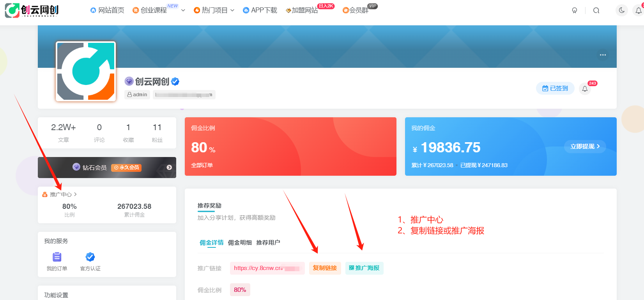Viewport: 644px width, 300px height.
Task: Click the 80% 佣金比例 tag
Action: tap(240, 290)
